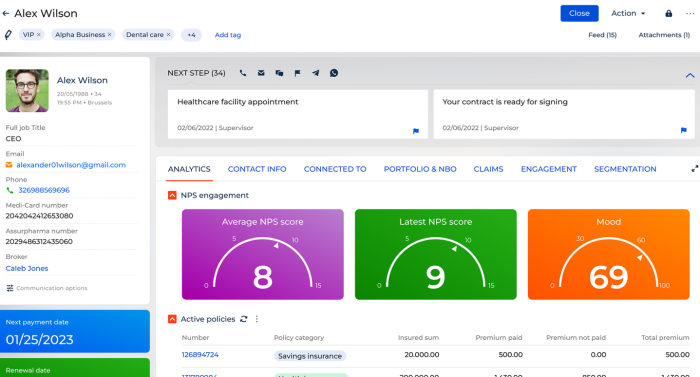Click the Policy category column header
The height and width of the screenshot is (377, 700).
[299, 338]
